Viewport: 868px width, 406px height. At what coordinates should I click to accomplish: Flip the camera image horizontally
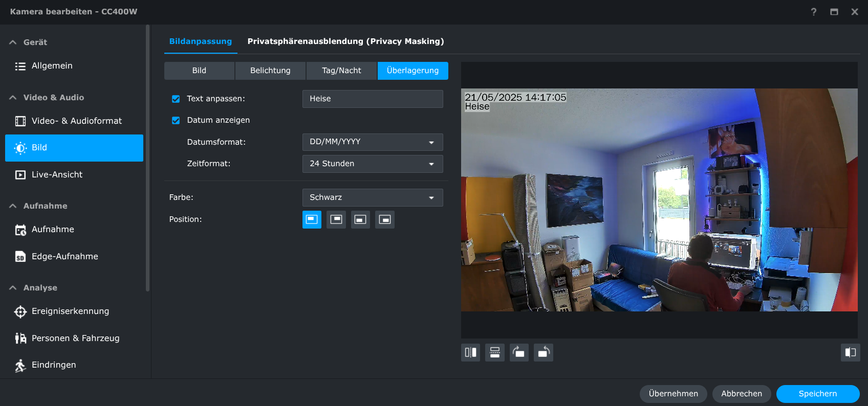(470, 352)
